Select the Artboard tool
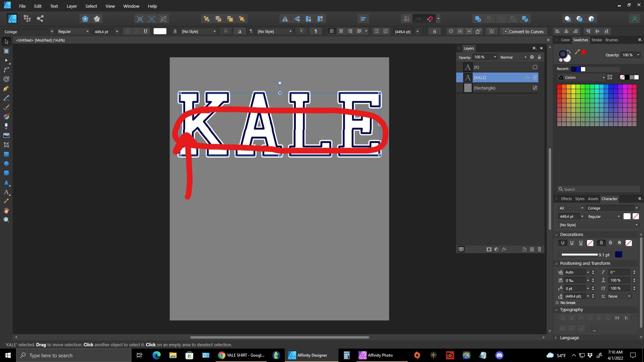The image size is (644, 362). point(6,51)
